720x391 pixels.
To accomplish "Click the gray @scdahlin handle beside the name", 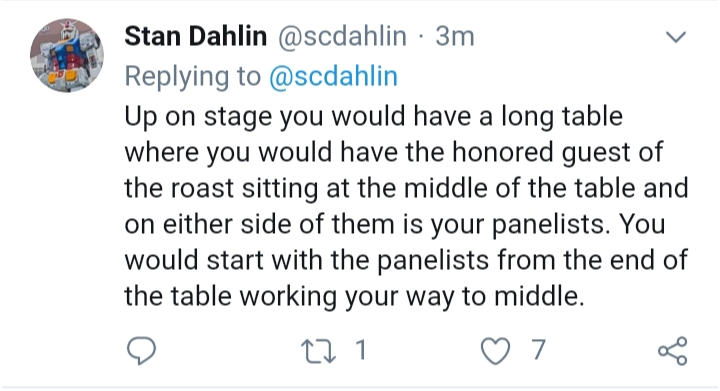I will coord(342,37).
